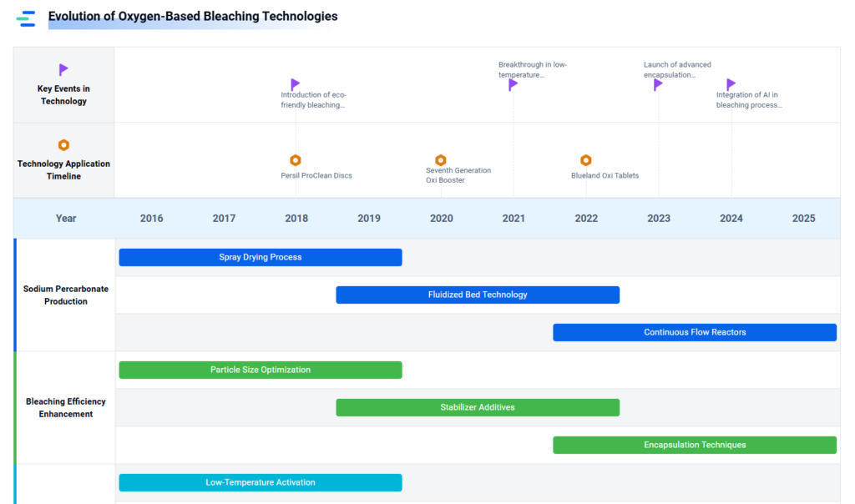Select the AI integration event flag
Image resolution: width=855 pixels, height=504 pixels.
[731, 84]
